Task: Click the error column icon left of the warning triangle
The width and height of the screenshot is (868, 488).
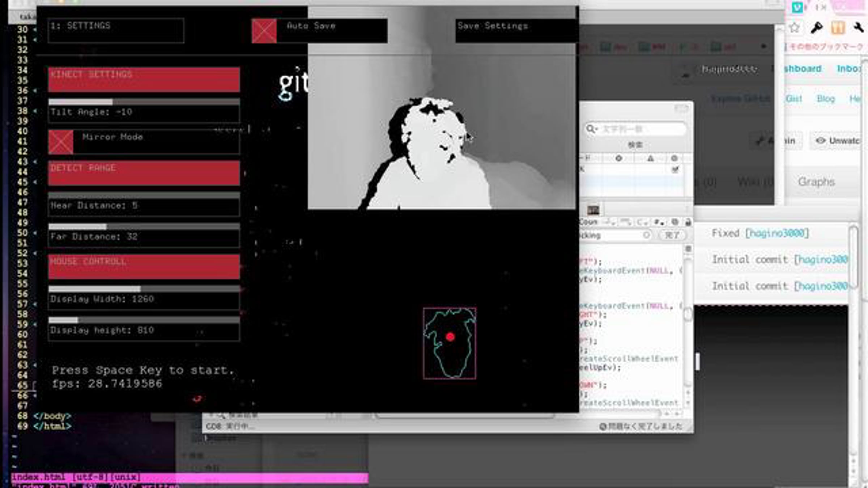Action: click(x=619, y=158)
